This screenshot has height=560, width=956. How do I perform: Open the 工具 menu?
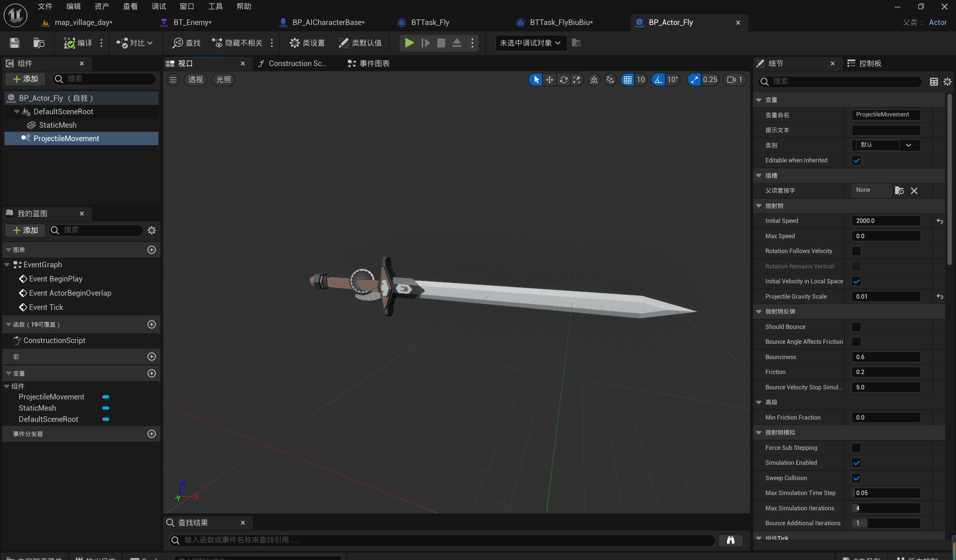(215, 6)
